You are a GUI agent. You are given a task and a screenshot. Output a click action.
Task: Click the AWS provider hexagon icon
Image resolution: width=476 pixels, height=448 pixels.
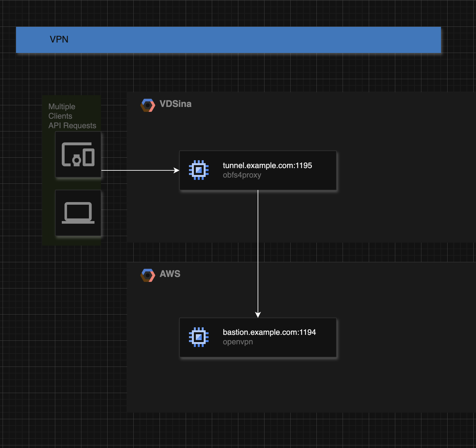pyautogui.click(x=147, y=275)
